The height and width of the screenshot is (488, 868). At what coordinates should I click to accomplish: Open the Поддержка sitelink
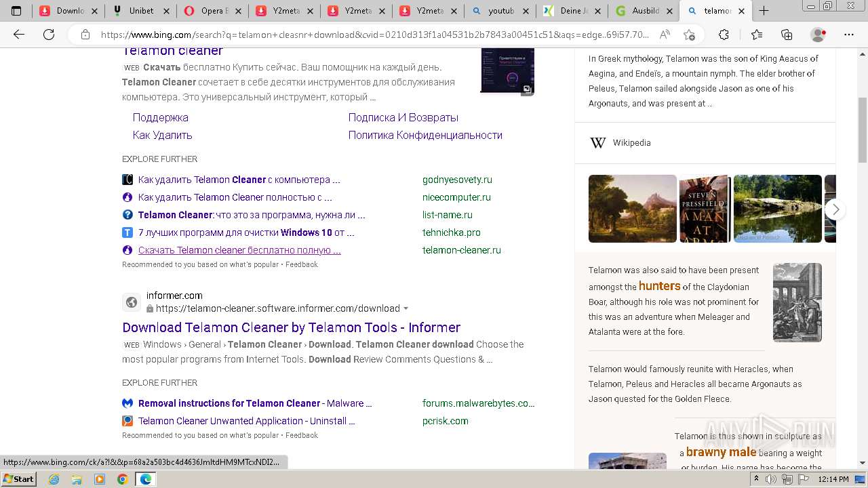(x=161, y=117)
